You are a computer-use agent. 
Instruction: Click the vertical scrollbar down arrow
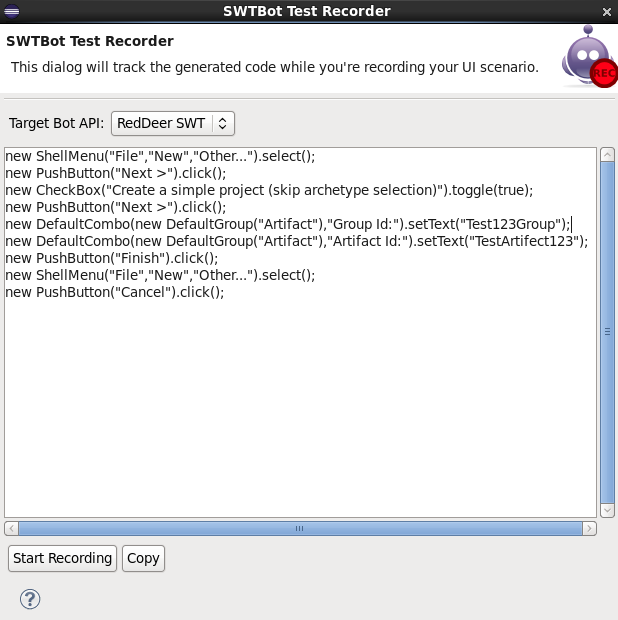pos(607,510)
